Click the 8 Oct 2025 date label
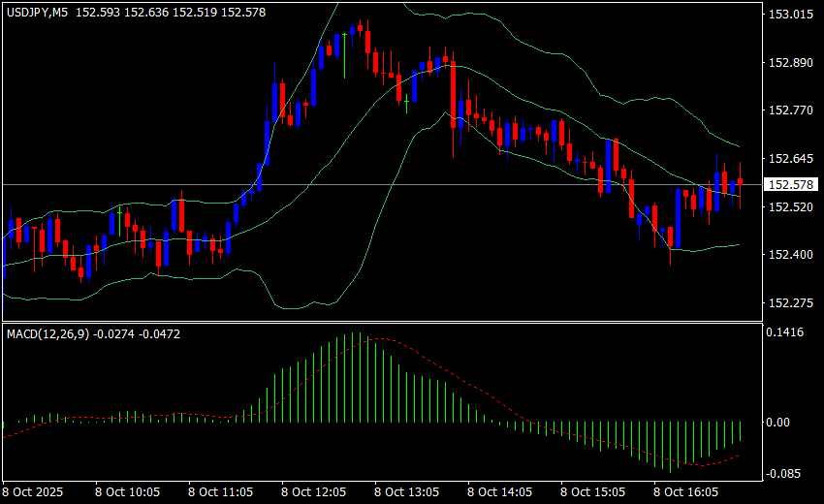 (35, 492)
